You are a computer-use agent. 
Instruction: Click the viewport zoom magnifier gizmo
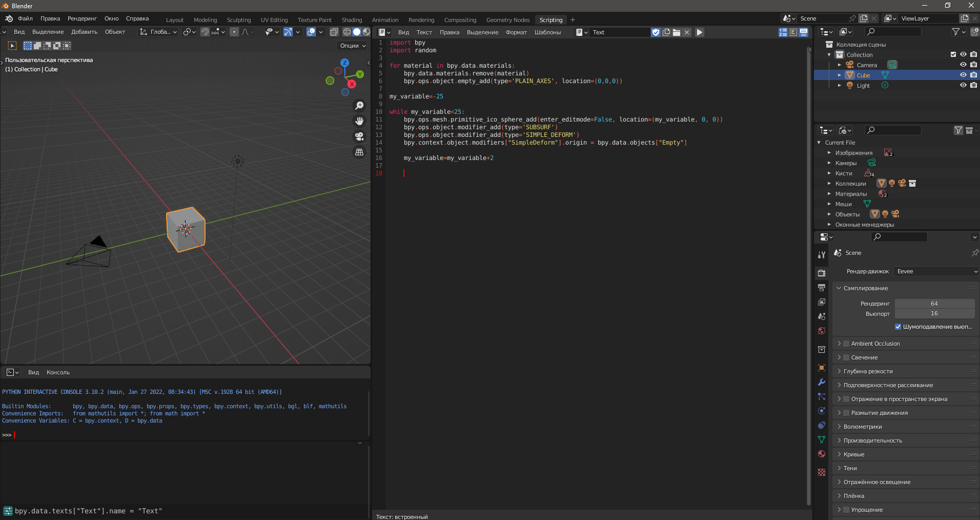[359, 106]
